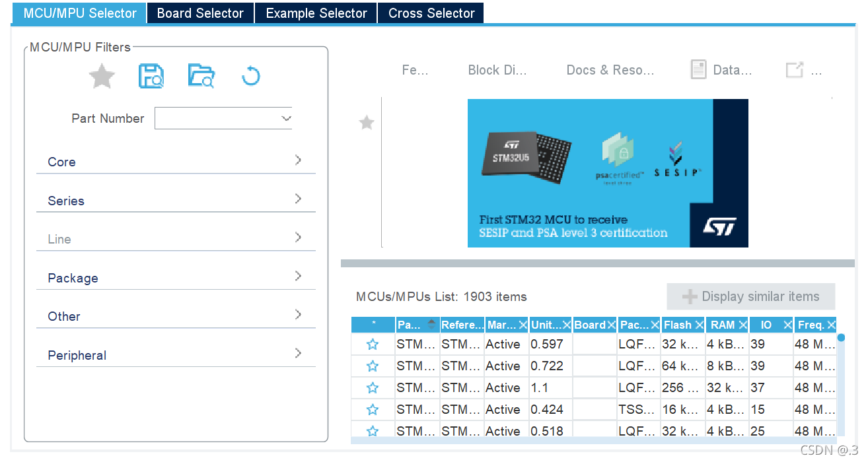The image size is (868, 462).
Task: Expand the Package filter section
Action: coord(176,277)
